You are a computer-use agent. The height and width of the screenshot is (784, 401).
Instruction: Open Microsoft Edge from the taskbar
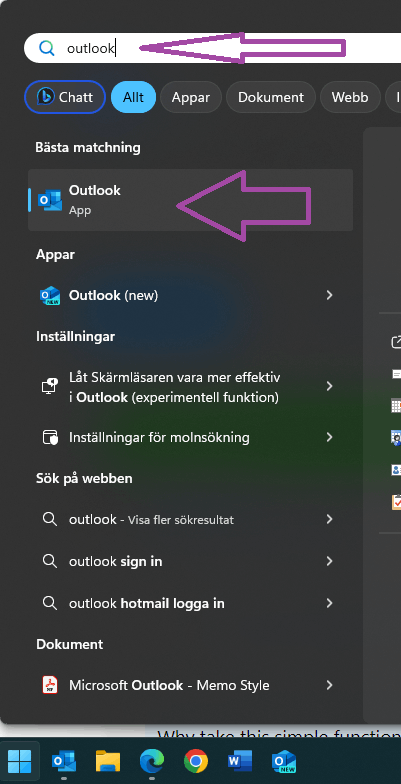click(x=152, y=760)
